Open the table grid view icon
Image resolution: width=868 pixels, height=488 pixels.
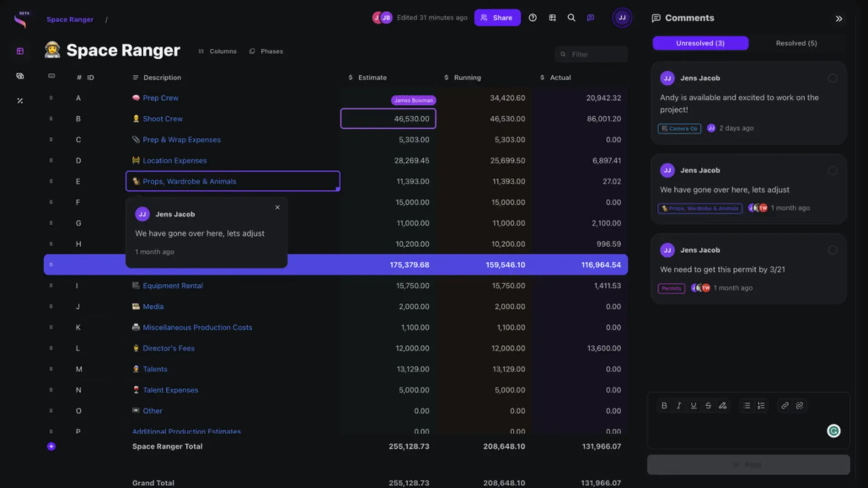coord(552,18)
